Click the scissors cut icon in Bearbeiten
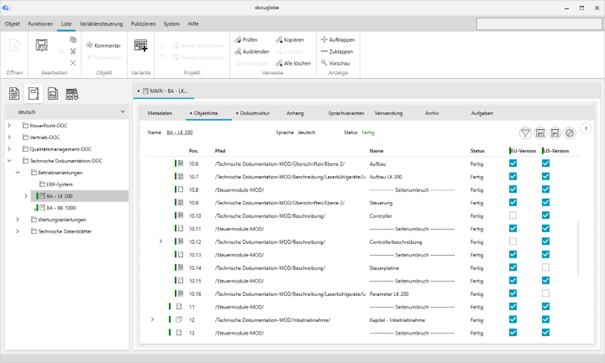 coord(73,51)
